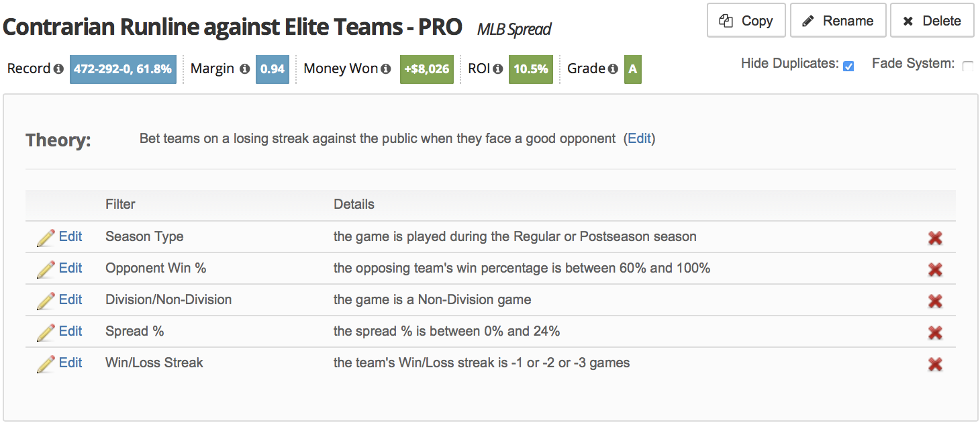This screenshot has height=423, width=980.
Task: Edit the theory description text
Action: tap(639, 138)
